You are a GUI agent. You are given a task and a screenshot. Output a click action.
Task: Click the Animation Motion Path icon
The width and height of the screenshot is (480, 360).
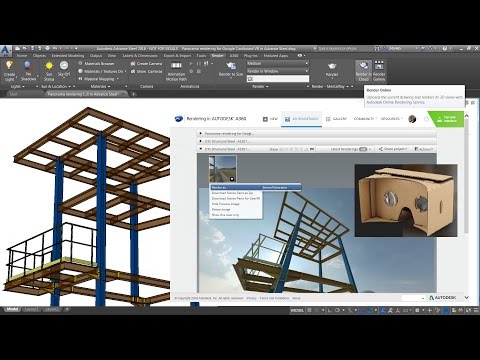[x=176, y=65]
